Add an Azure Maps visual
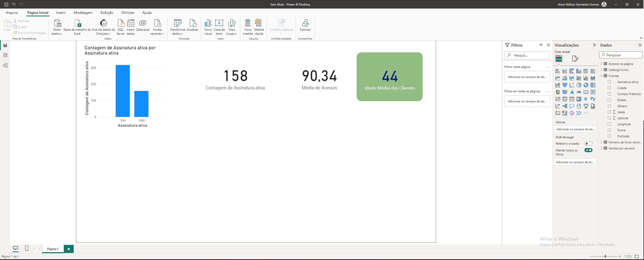Viewport: 644px width, 260px height. point(572,92)
